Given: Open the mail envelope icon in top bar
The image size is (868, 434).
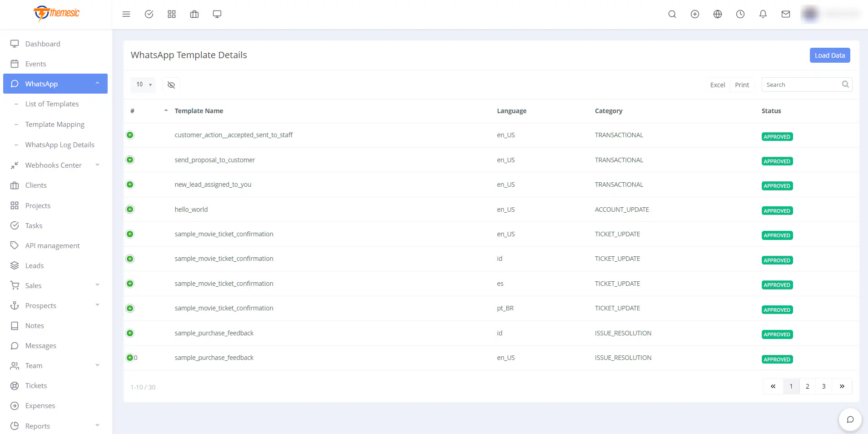Looking at the screenshot, I should (785, 14).
